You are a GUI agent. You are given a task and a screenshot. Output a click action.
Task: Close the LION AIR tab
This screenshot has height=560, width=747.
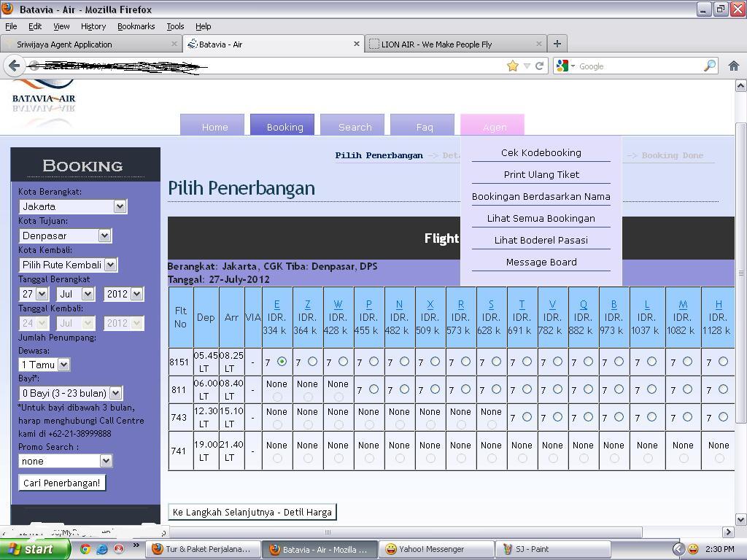point(539,44)
